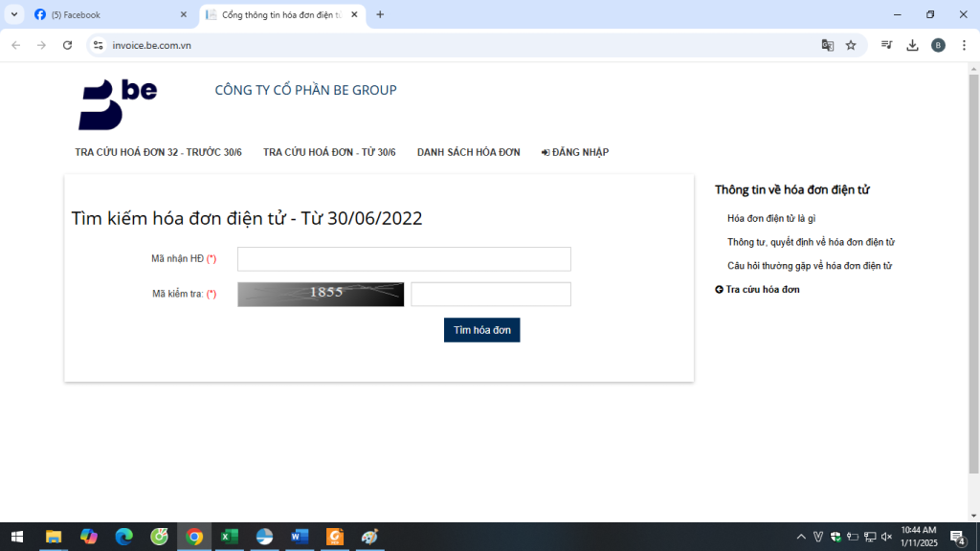
Task: Open the Chrome profile avatar
Action: pos(938,45)
